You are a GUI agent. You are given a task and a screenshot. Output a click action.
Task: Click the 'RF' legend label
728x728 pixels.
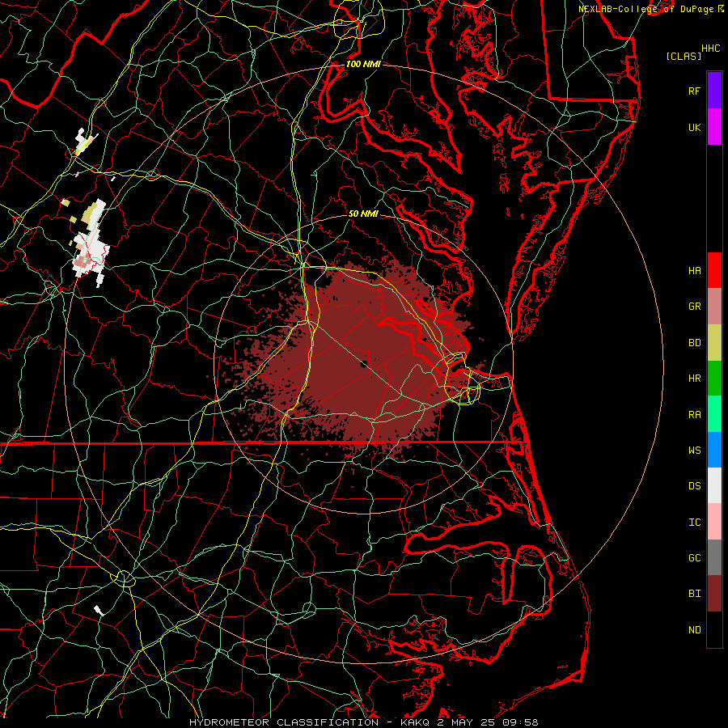pos(694,91)
